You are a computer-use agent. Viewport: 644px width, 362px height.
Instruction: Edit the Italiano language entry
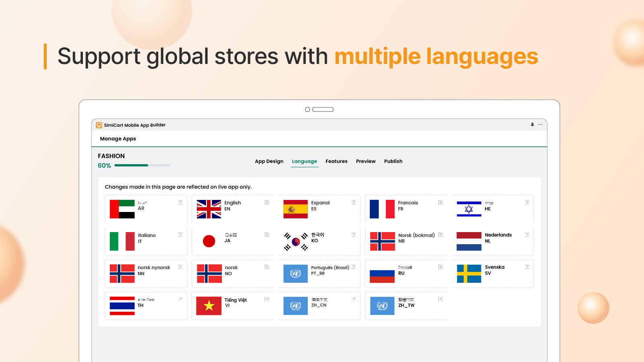point(180,234)
